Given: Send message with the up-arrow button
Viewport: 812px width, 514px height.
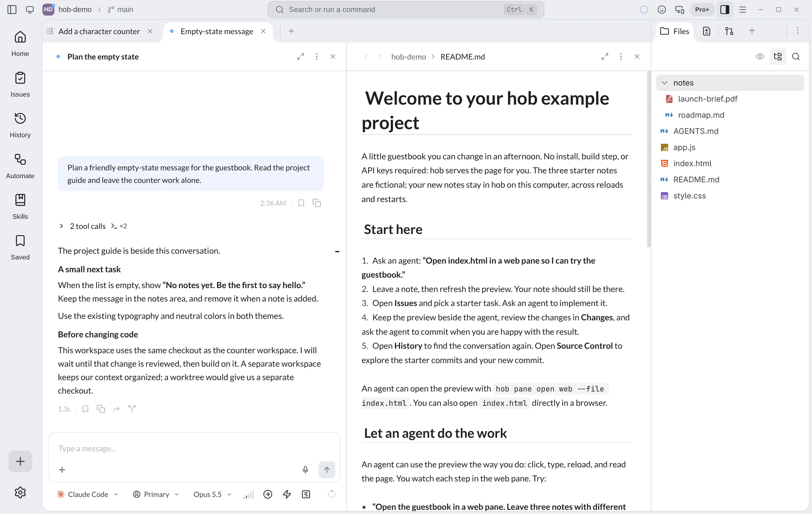Looking at the screenshot, I should point(327,470).
